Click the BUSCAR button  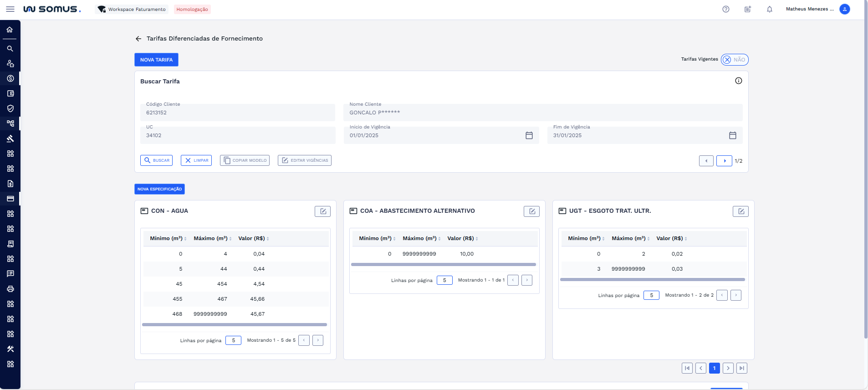[x=156, y=160]
